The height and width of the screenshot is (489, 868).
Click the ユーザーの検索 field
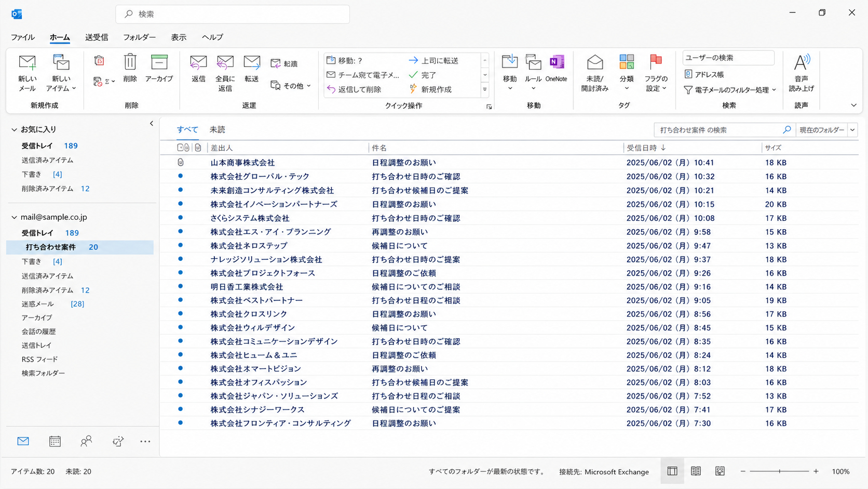point(728,58)
